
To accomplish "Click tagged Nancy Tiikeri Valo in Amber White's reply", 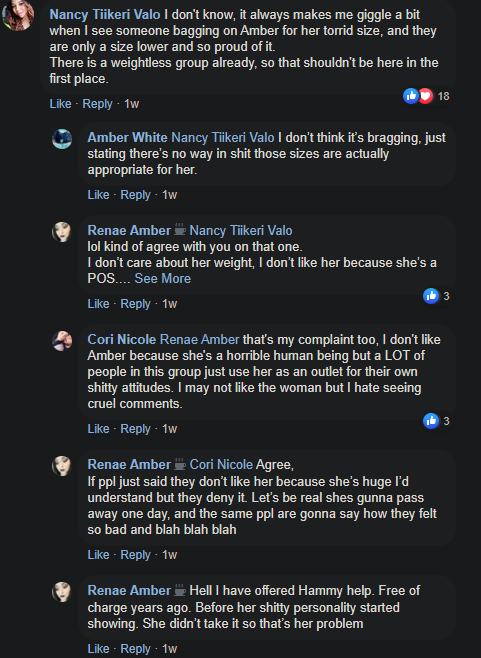I will [223, 138].
